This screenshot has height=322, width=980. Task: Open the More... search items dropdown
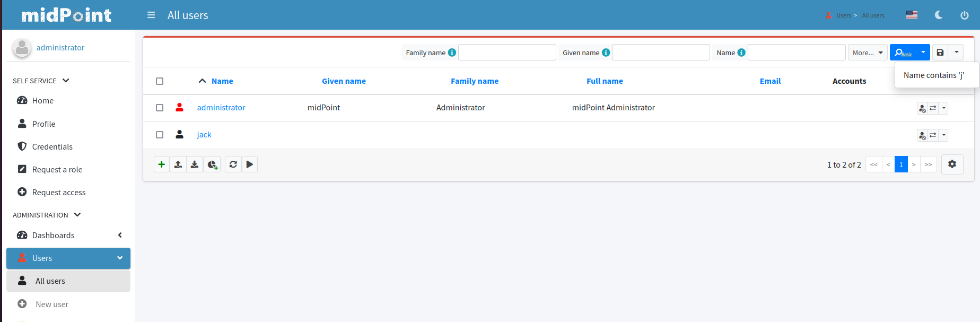[868, 53]
